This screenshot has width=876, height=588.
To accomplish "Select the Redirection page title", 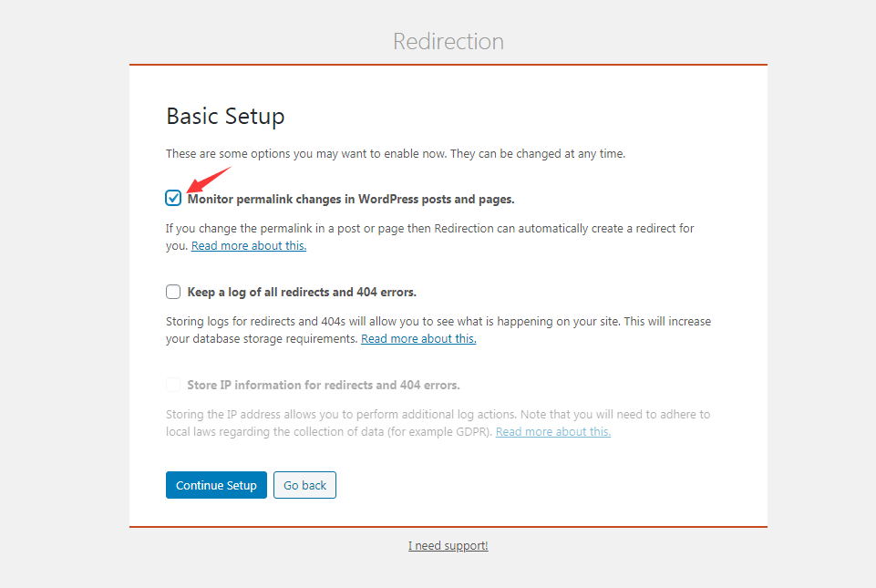I will (x=448, y=41).
